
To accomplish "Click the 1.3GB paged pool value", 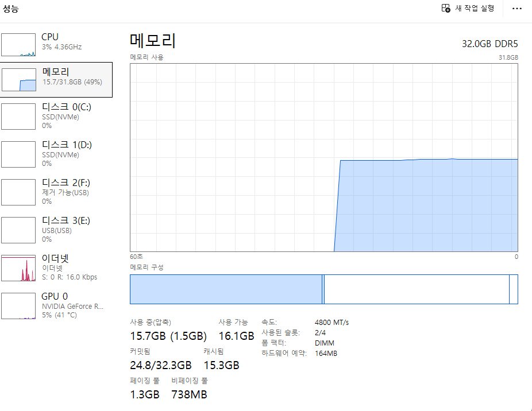I will [x=145, y=394].
